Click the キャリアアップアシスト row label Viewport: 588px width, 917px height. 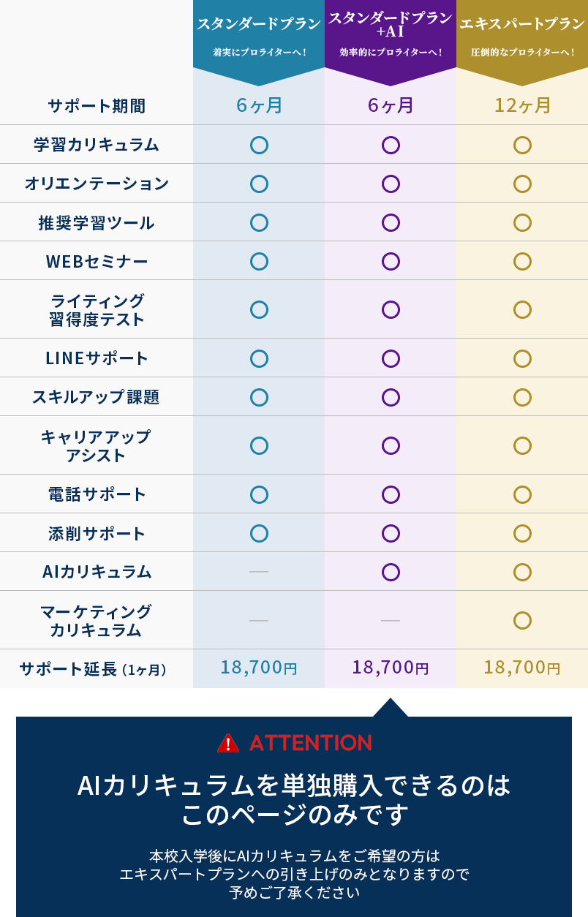(x=96, y=446)
